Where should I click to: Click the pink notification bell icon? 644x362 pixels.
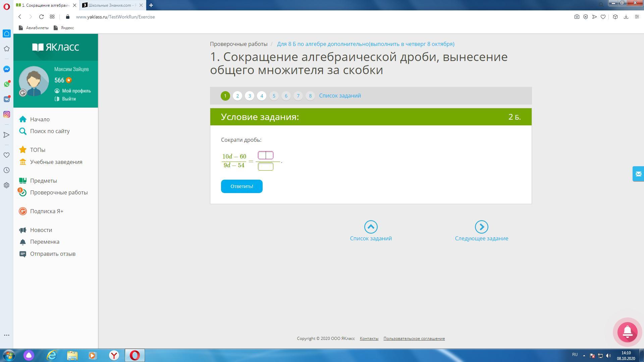pos(627,332)
